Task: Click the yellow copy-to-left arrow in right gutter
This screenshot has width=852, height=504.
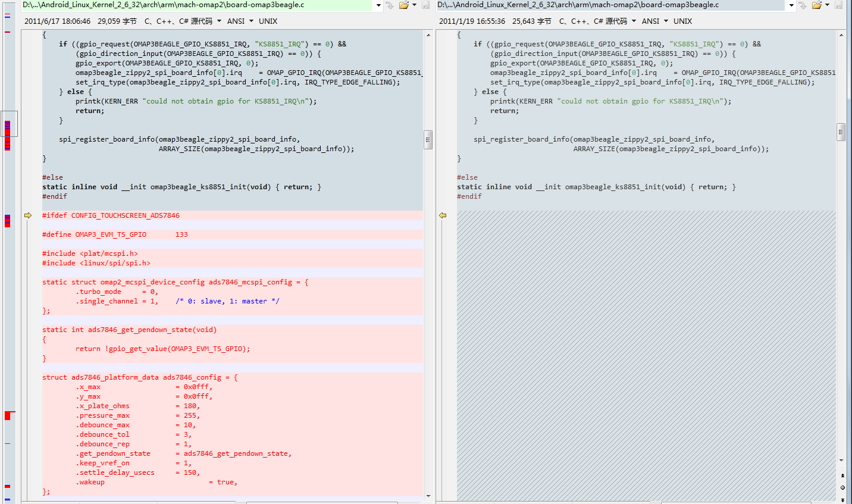Action: click(443, 215)
